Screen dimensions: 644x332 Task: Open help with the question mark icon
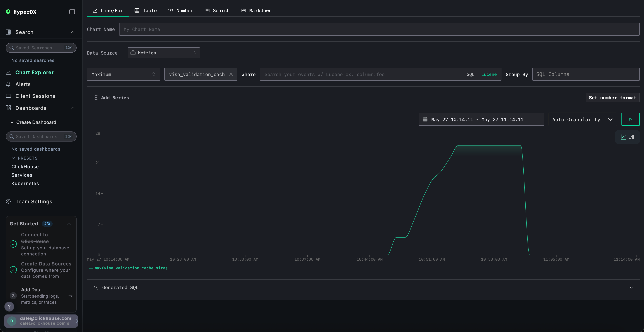point(9,306)
